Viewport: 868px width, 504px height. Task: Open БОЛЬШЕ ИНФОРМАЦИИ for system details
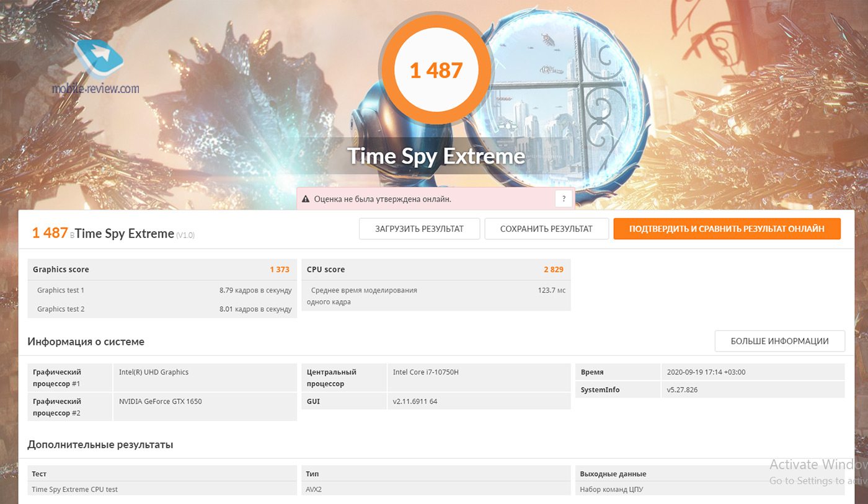pos(779,341)
